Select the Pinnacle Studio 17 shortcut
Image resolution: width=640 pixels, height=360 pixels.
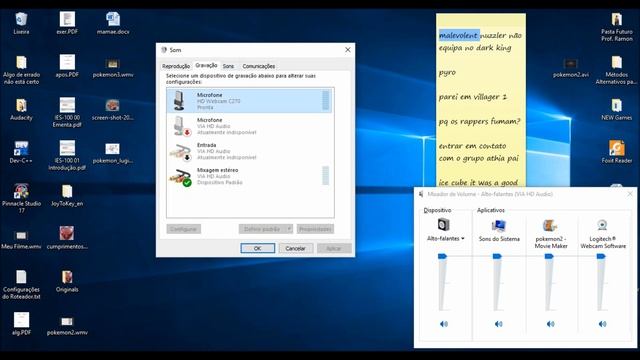tap(21, 199)
